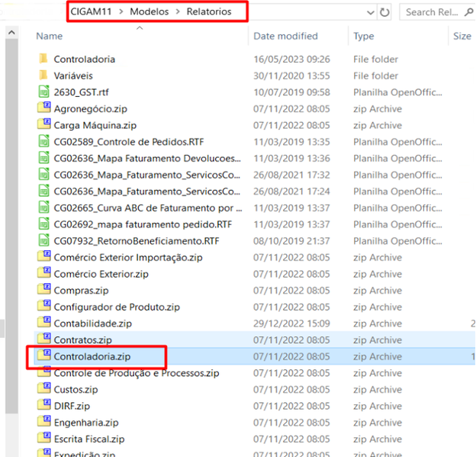The height and width of the screenshot is (457, 476).
Task: Click the Escrita Fiscal.zip file name
Action: pyautogui.click(x=89, y=439)
